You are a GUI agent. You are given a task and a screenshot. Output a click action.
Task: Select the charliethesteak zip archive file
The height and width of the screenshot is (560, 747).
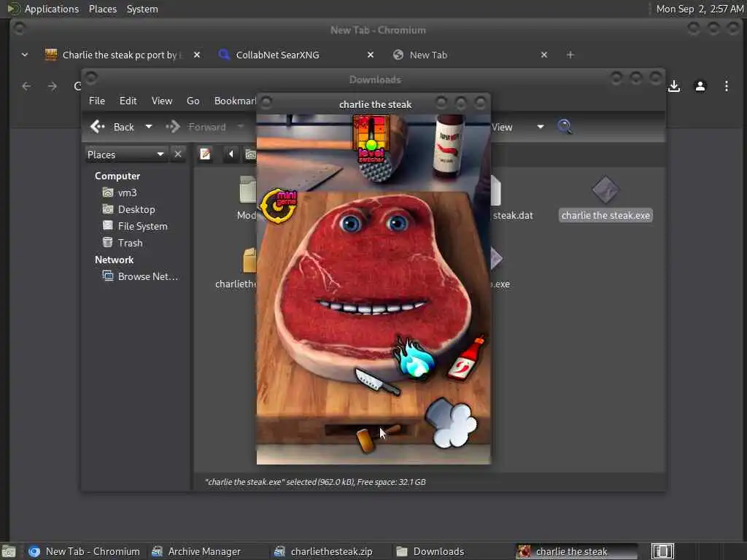(x=236, y=268)
